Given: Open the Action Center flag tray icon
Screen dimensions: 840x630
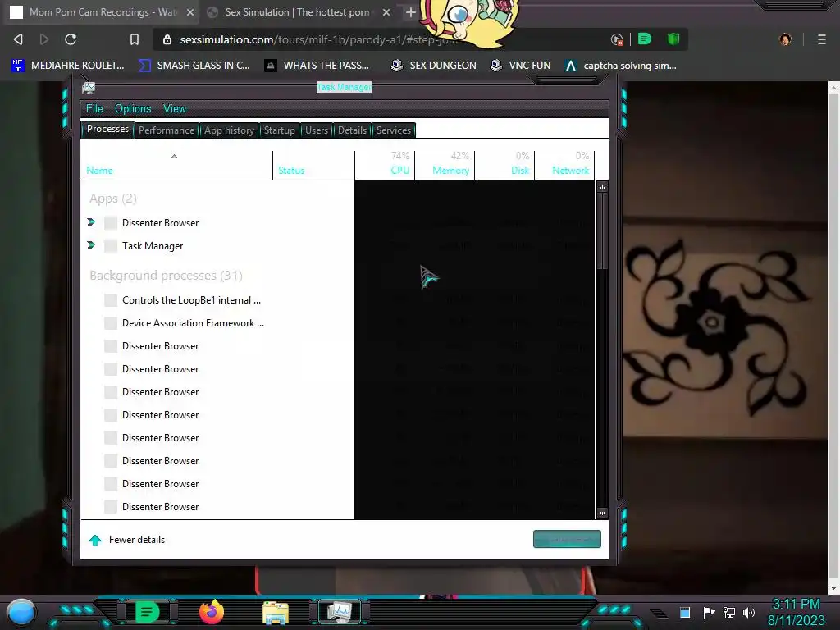Looking at the screenshot, I should 710,612.
